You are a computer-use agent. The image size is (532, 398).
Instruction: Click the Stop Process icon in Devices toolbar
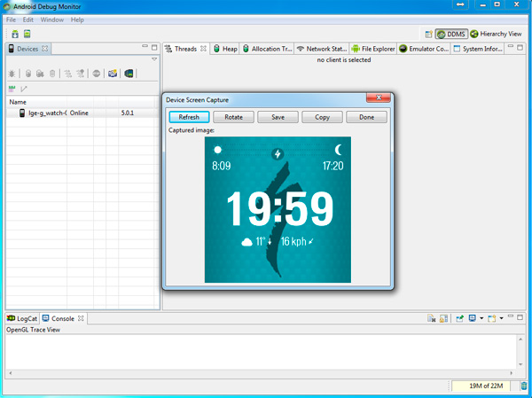pos(97,74)
